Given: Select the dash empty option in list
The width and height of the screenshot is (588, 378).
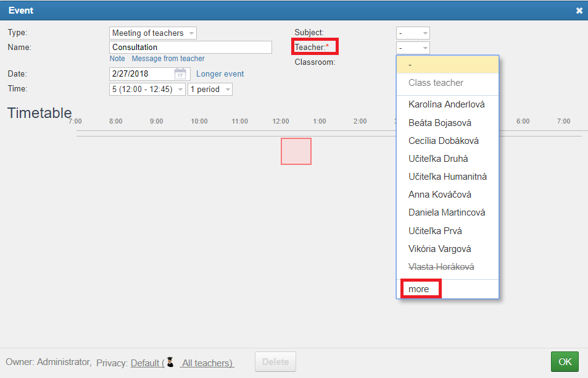Looking at the screenshot, I should [x=448, y=65].
